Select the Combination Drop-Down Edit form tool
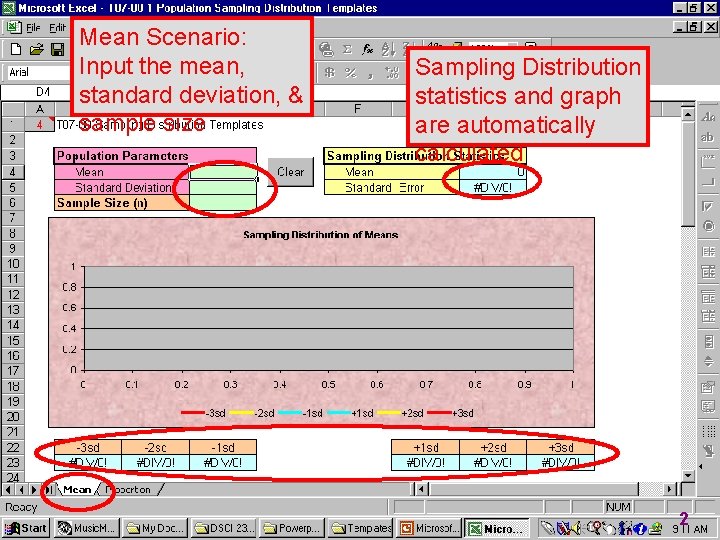The image size is (720, 540). coord(708,316)
